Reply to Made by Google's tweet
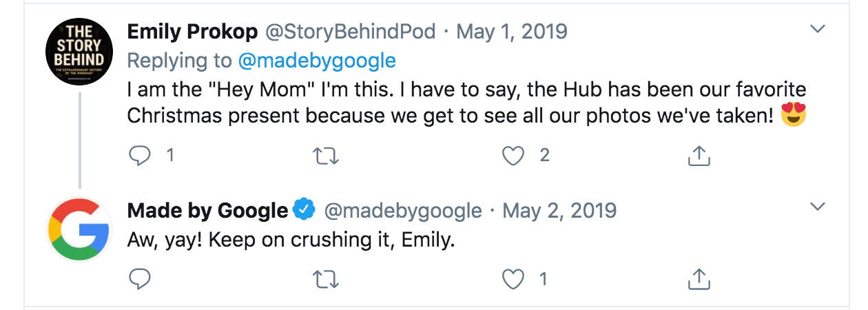 pos(140,279)
